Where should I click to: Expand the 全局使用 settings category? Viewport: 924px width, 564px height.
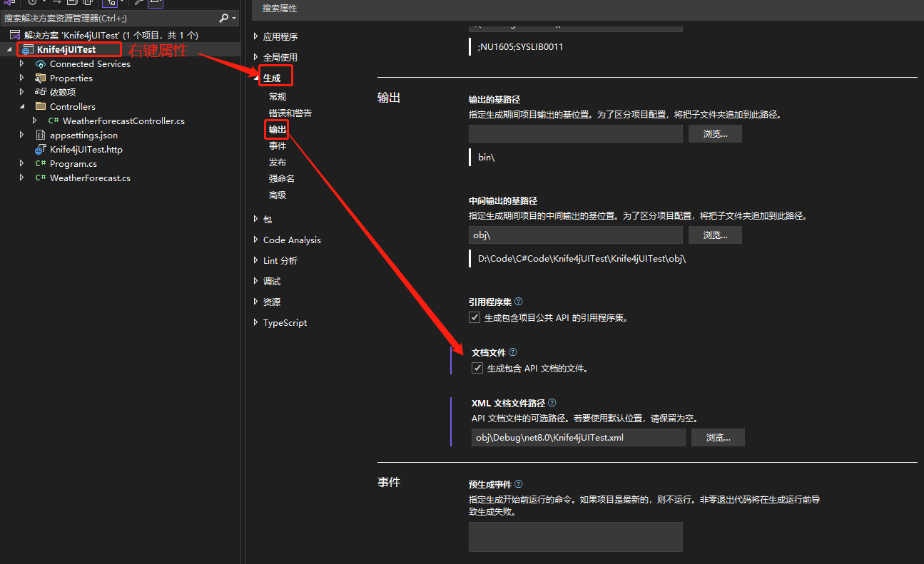(x=256, y=57)
